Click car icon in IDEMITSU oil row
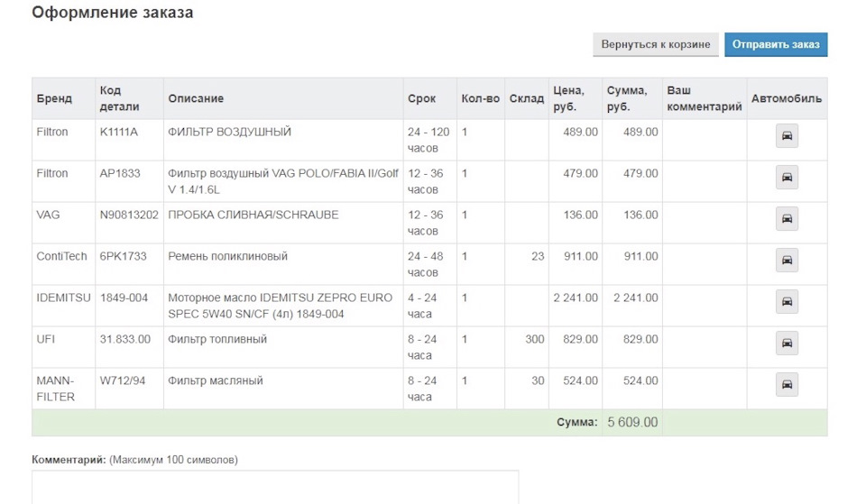This screenshot has height=504, width=866. point(787,301)
